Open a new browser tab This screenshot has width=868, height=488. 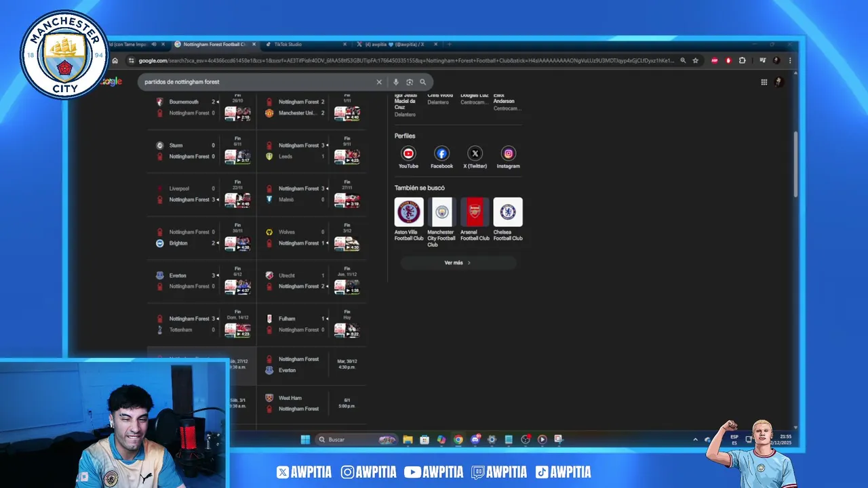point(449,44)
